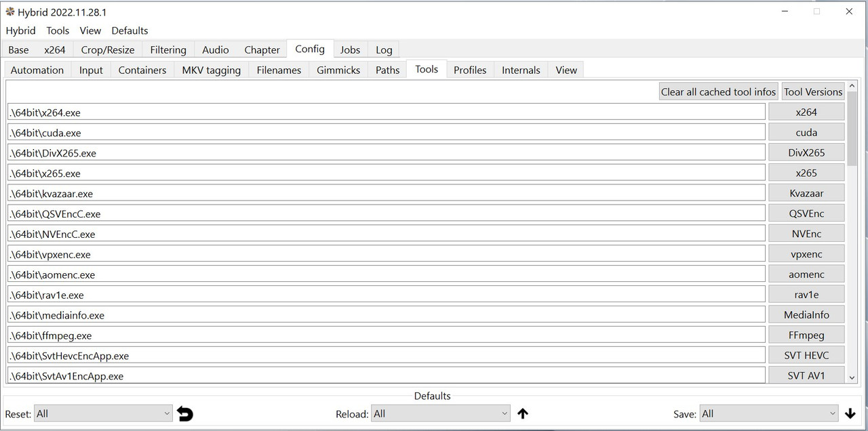Click the vpxenc browse button
Screen dimensions: 868x431
tap(806, 254)
